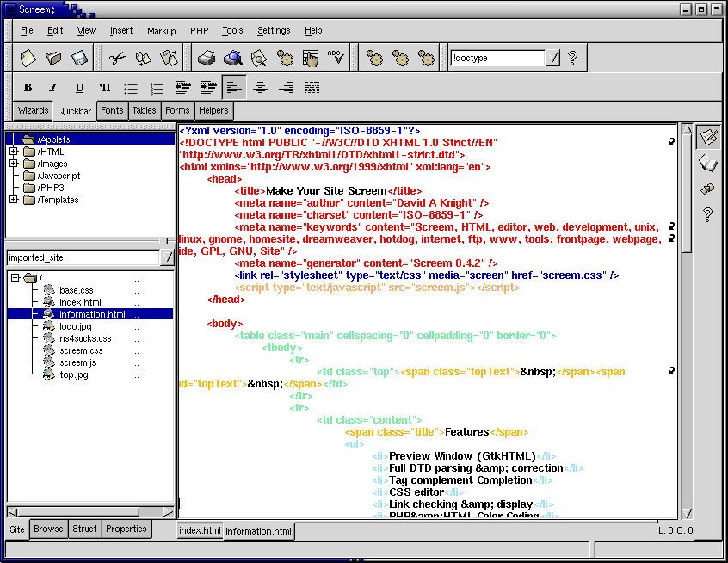Open the !doctype combo box dropdown arrow
The image size is (728, 563).
coord(552,58)
